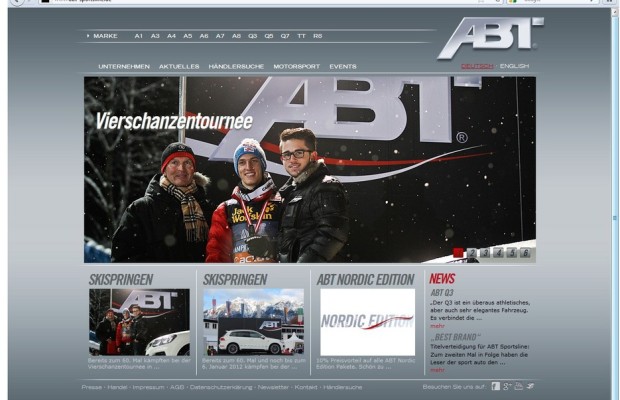Image resolution: width=620 pixels, height=400 pixels.
Task: Open Skispringen thumbnail with white car and mountains
Action: tap(253, 322)
